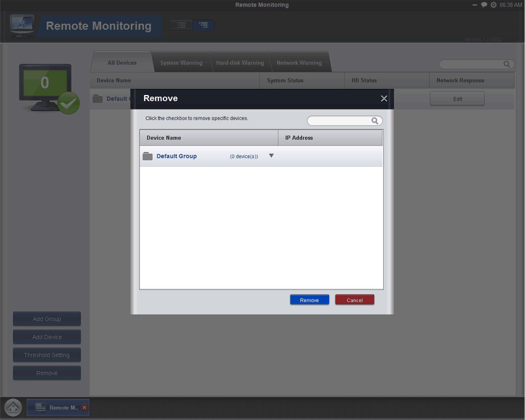Screen dimensions: 525x420
Task: Open the Network Warning tab
Action: pyautogui.click(x=299, y=63)
